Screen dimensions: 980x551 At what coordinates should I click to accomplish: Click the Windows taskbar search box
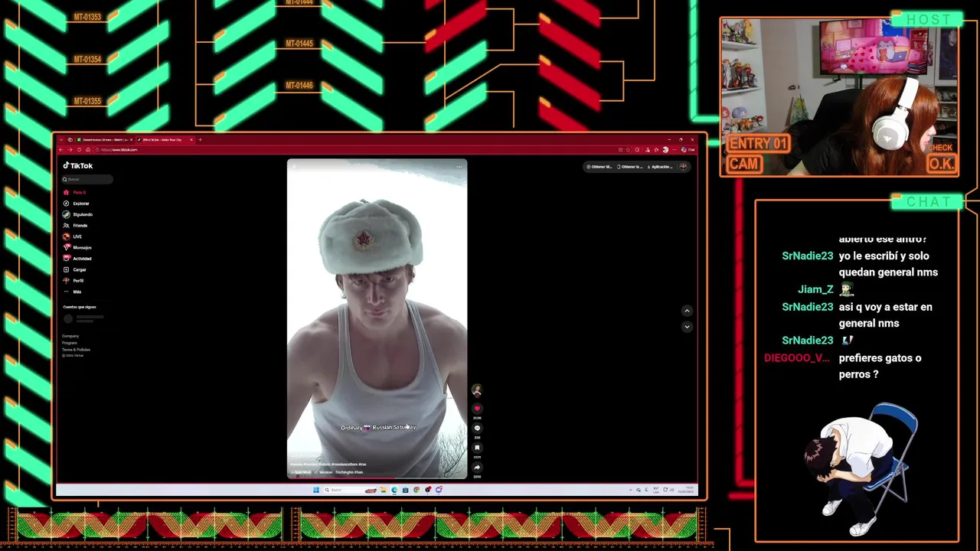click(351, 490)
